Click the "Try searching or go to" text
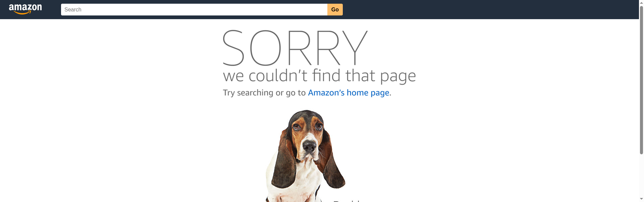 264,92
